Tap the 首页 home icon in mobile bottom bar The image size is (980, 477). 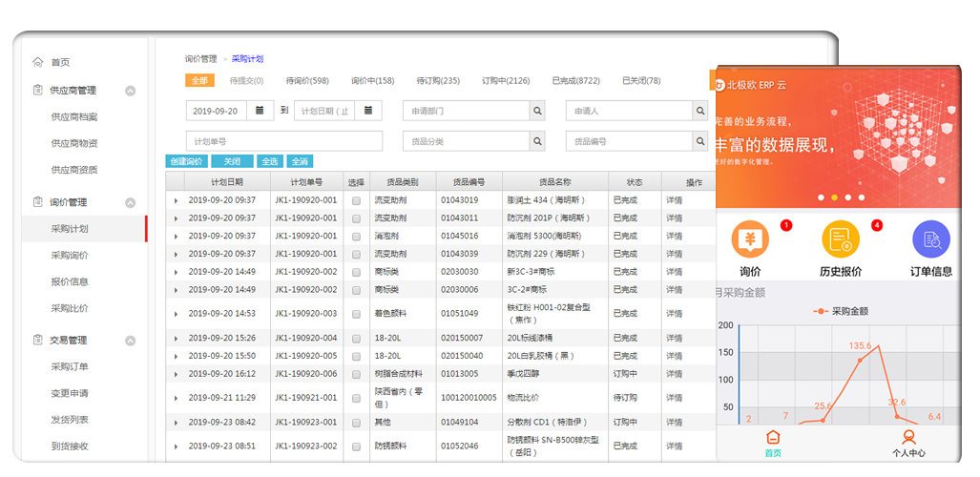click(773, 437)
